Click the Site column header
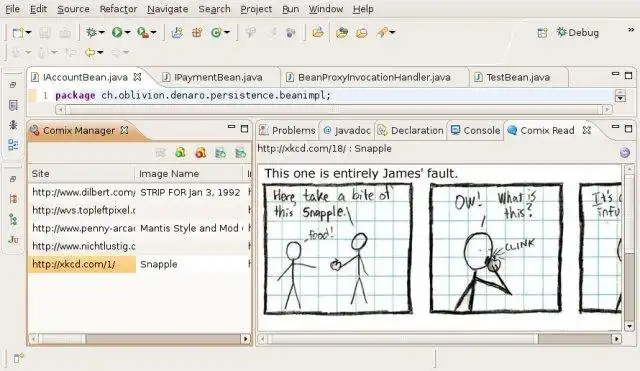This screenshot has height=371, width=640. point(81,174)
